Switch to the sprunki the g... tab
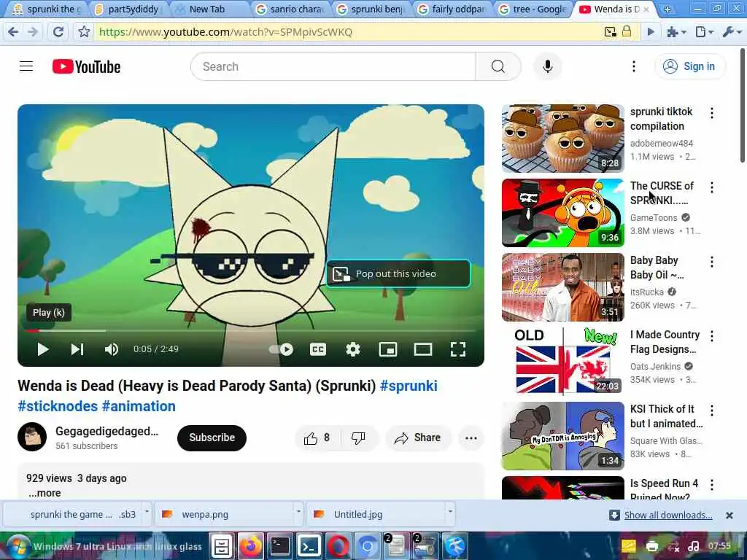Screen dimensions: 747x560 click(x=47, y=9)
